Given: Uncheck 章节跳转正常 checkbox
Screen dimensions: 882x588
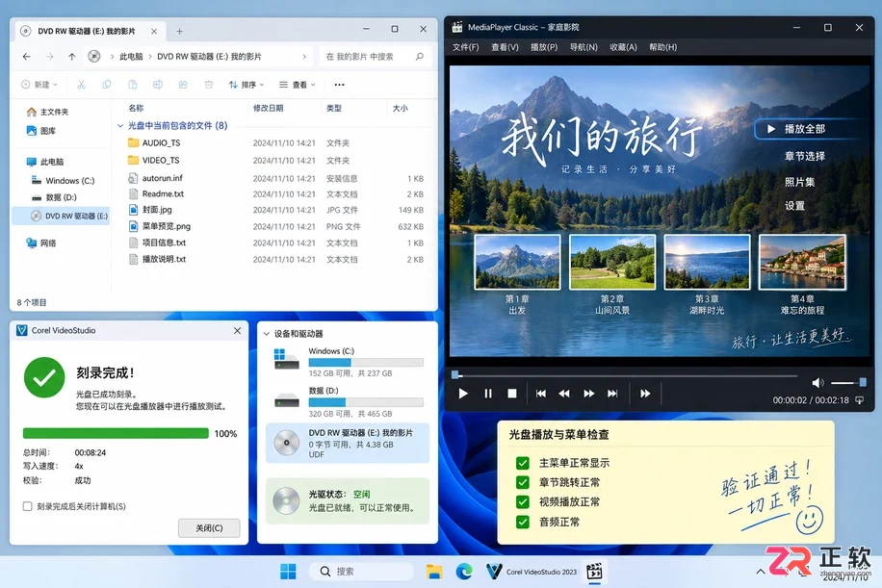Looking at the screenshot, I should point(523,482).
